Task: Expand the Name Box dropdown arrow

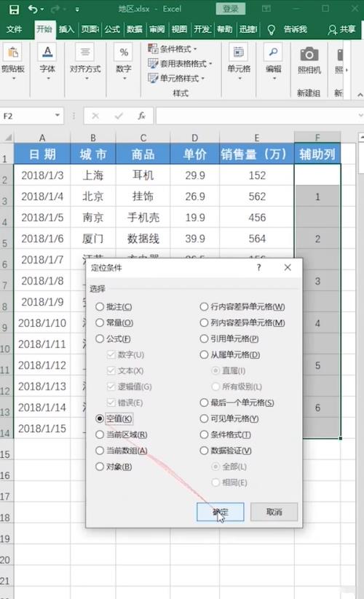Action: click(x=58, y=116)
